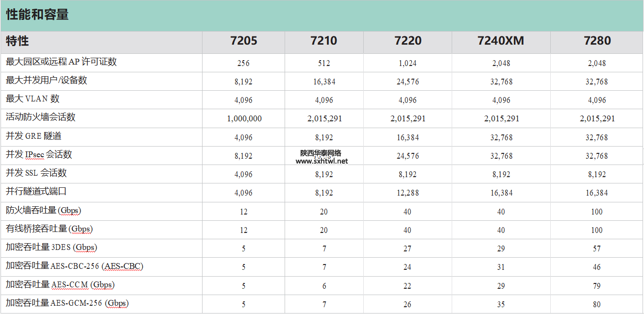Click the 活动防火墙会话数 value 1,000,000
Viewport: 644px width, 314px height.
(244, 119)
